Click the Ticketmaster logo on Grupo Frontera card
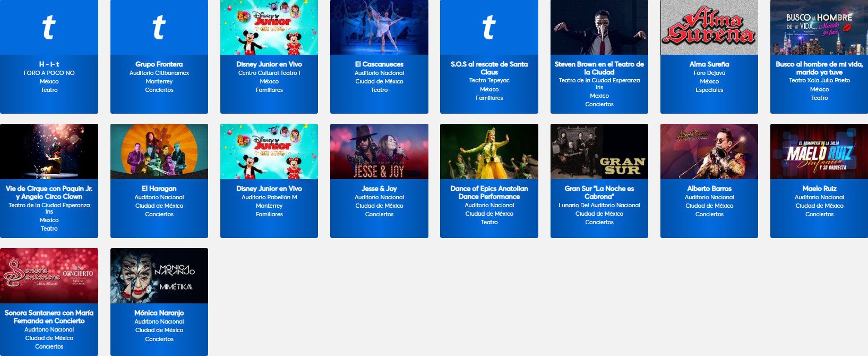The image size is (868, 356). pos(159,27)
